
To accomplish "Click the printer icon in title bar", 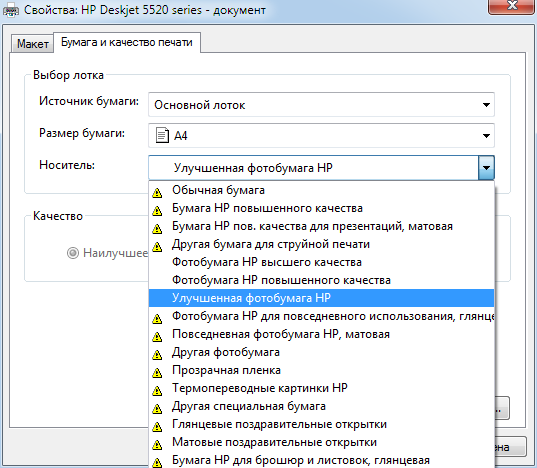I will (11, 11).
